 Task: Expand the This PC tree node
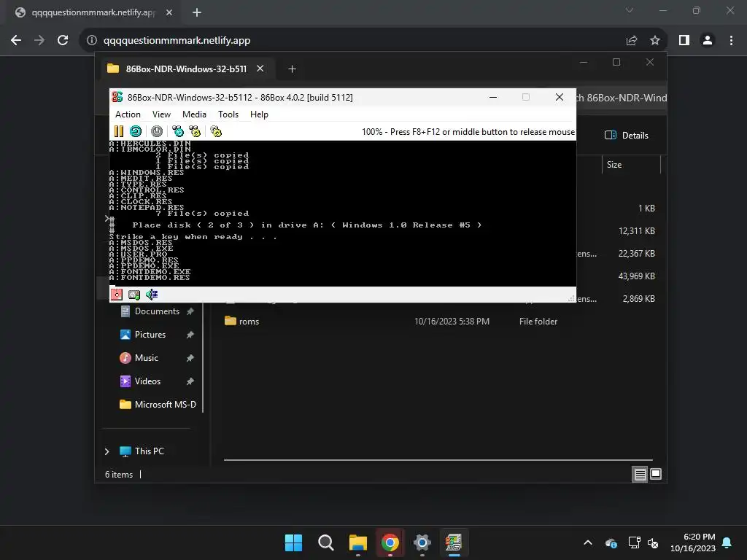point(107,451)
